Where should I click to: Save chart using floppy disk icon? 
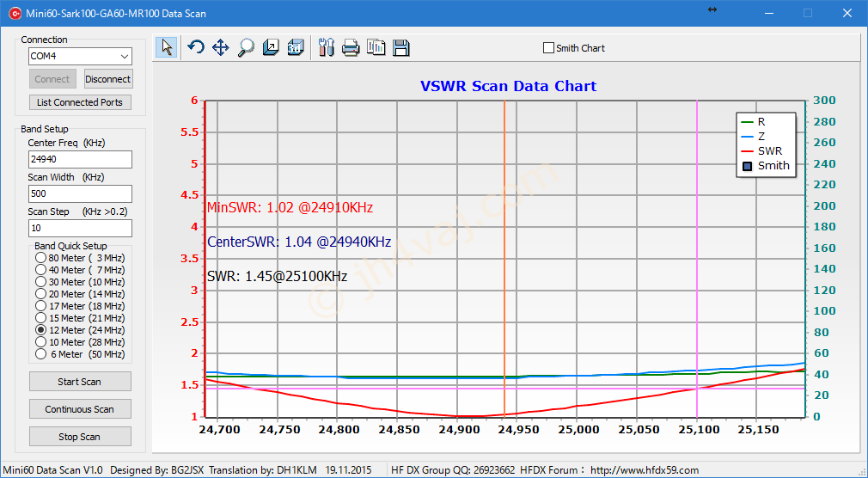[401, 47]
